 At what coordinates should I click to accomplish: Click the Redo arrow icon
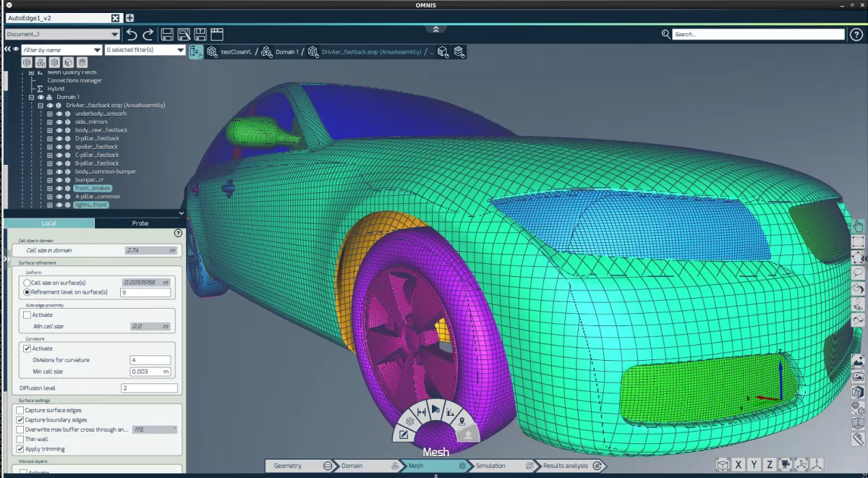click(x=148, y=34)
